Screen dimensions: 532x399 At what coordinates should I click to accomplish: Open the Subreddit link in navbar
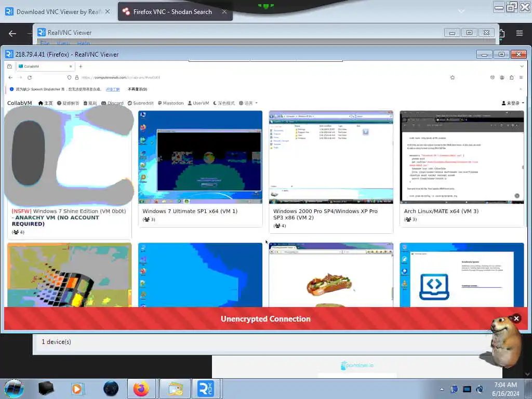(140, 103)
